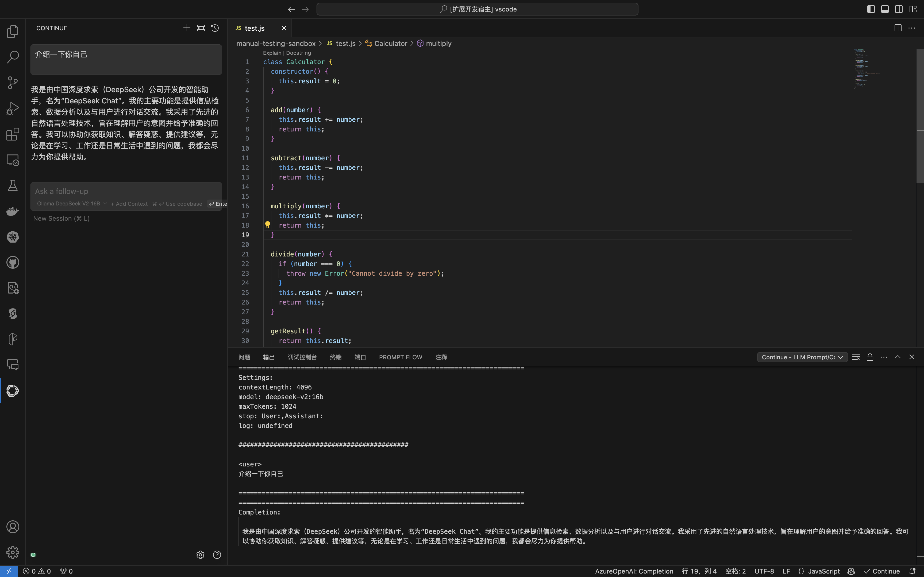This screenshot has height=577, width=924.
Task: Open the Explorer view in activity bar
Action: pyautogui.click(x=13, y=31)
